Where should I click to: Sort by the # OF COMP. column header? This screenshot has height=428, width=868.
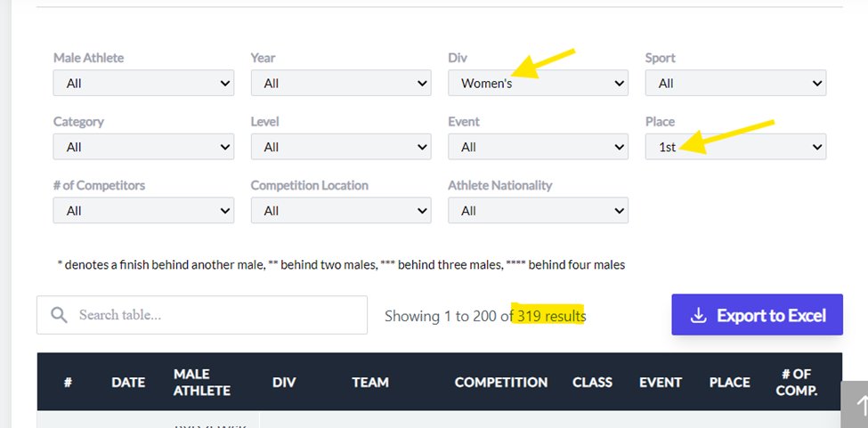[x=797, y=382]
